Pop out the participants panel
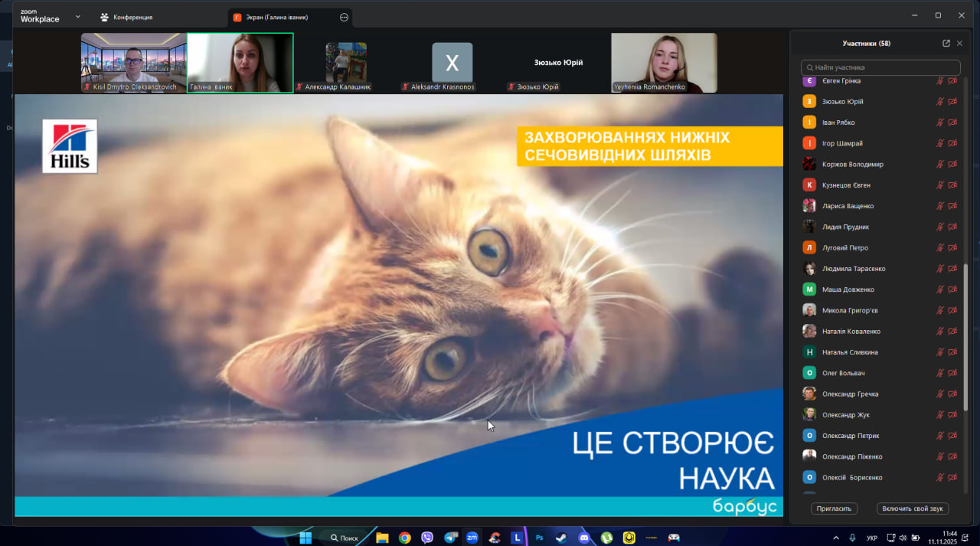This screenshot has width=980, height=546. click(946, 44)
